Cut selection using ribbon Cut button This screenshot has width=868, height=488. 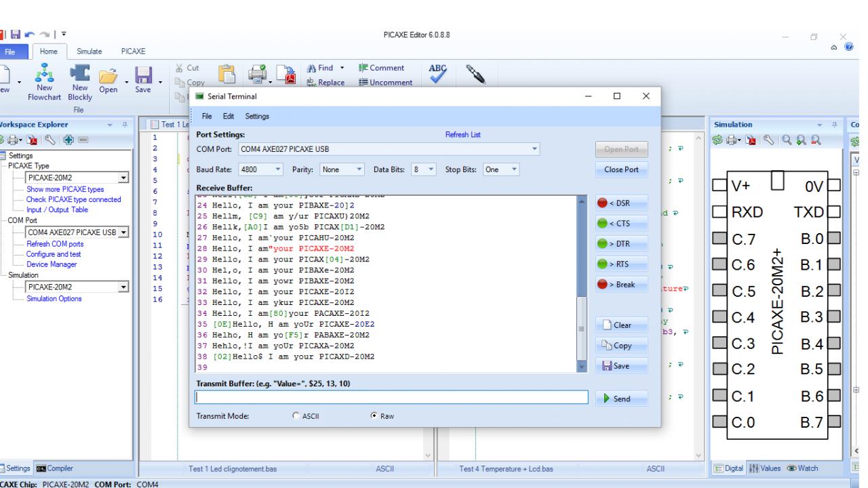[x=187, y=68]
